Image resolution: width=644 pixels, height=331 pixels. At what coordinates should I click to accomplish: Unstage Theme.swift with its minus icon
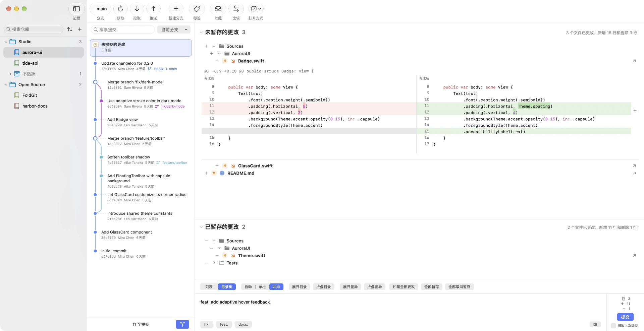pos(217,256)
